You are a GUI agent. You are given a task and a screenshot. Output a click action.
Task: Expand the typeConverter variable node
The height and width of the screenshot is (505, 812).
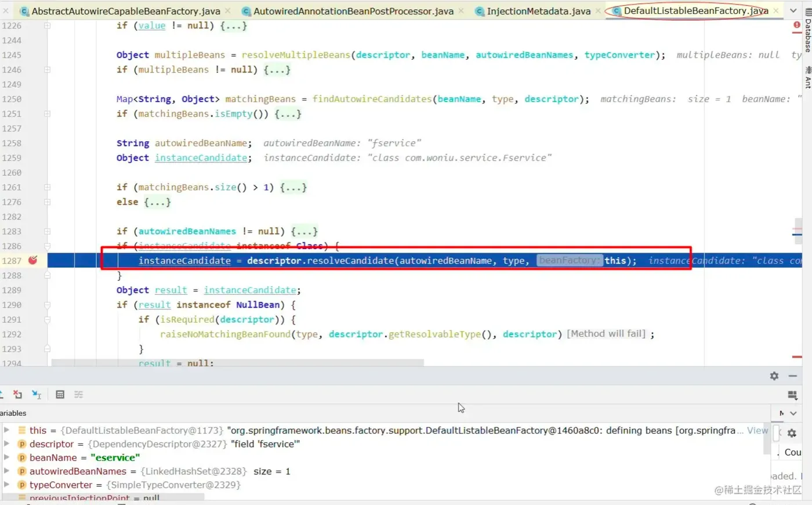point(6,485)
